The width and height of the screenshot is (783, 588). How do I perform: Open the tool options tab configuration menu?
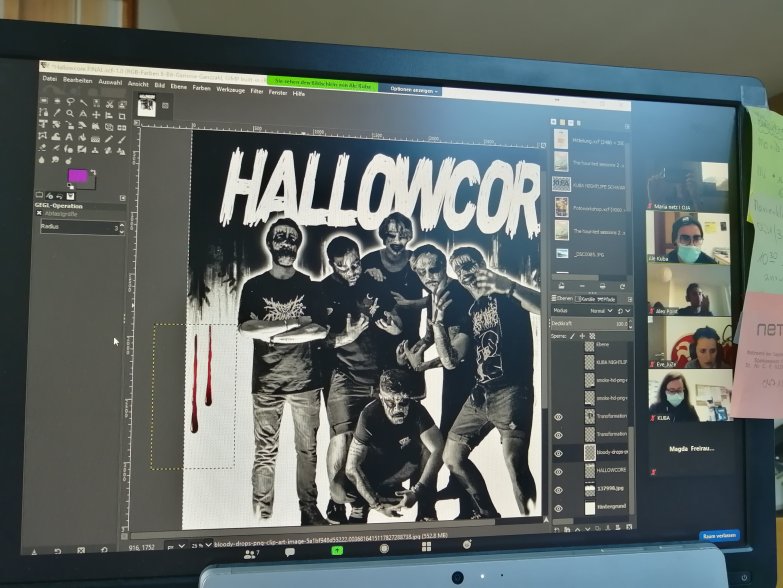click(123, 198)
